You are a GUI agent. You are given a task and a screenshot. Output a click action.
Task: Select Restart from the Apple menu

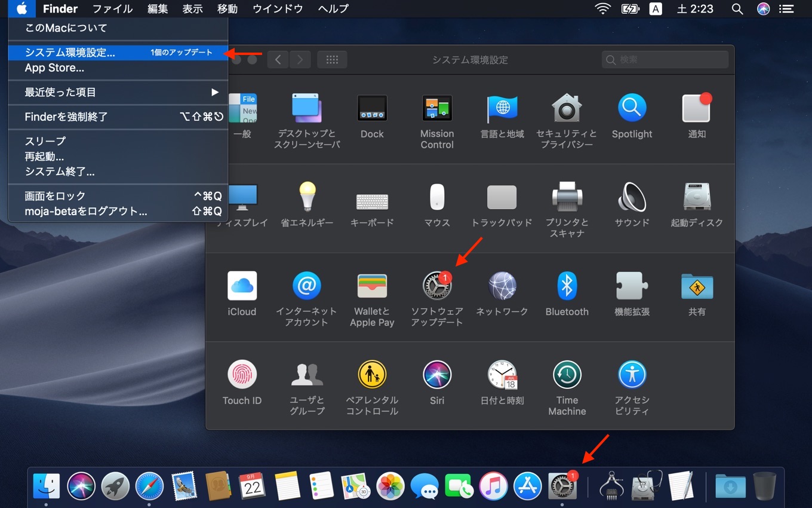pyautogui.click(x=44, y=157)
